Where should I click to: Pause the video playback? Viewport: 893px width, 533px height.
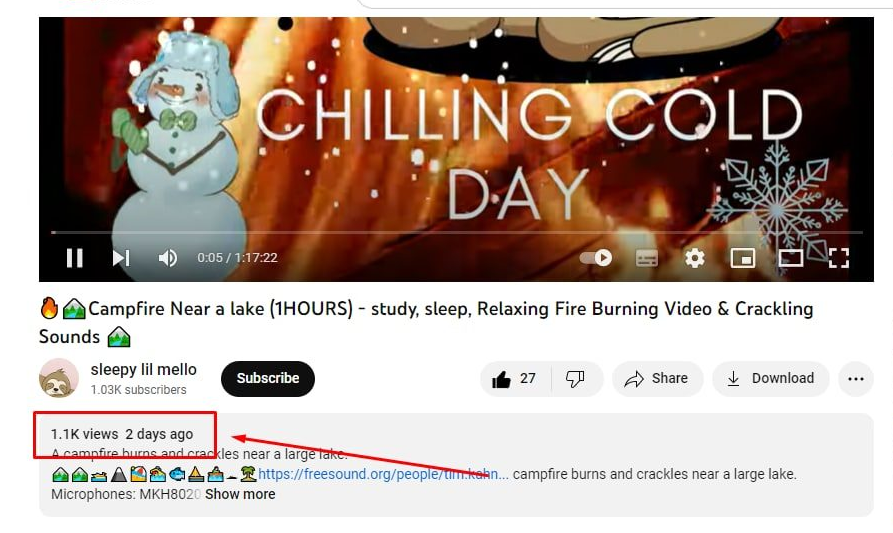point(75,258)
